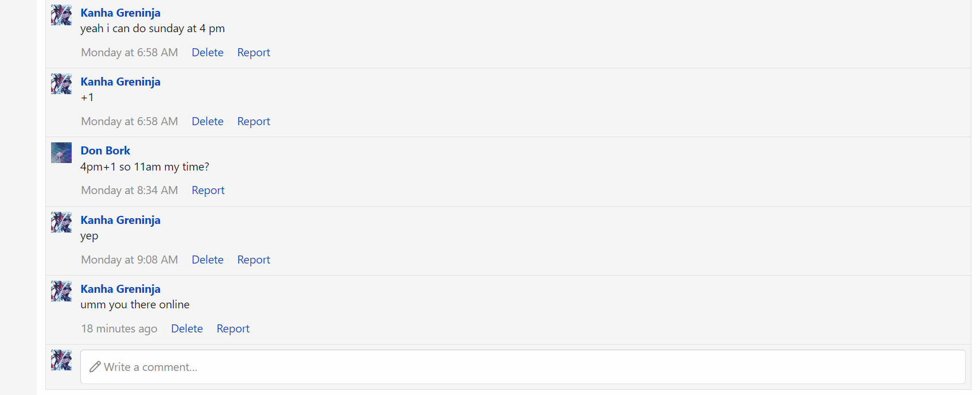Click the 'Monday at 8:34 AM' timestamp

tap(130, 190)
